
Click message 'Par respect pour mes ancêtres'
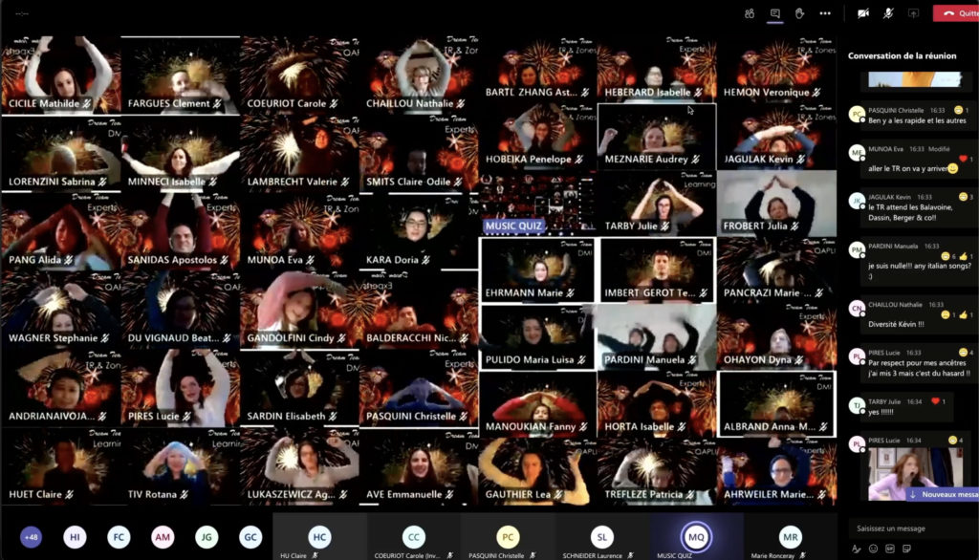point(917,363)
